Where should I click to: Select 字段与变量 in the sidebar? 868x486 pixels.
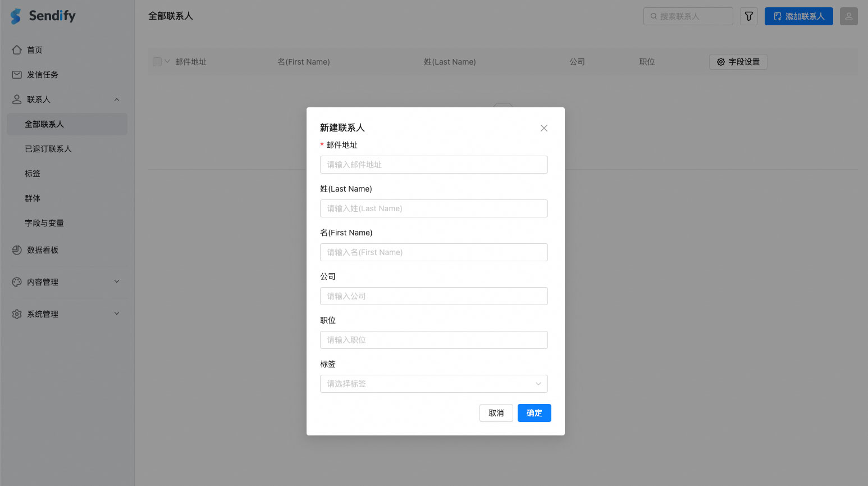(44, 223)
